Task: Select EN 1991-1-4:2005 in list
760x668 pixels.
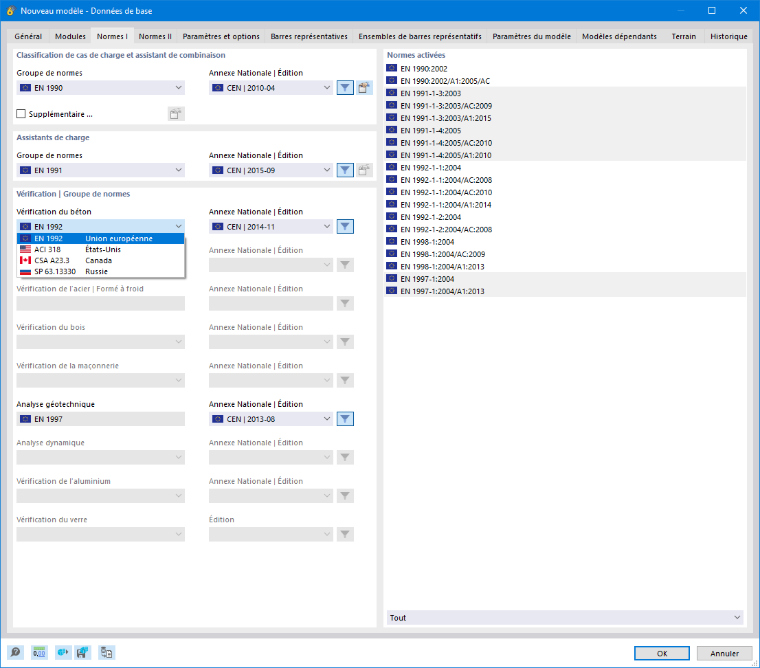Action: pos(565,130)
